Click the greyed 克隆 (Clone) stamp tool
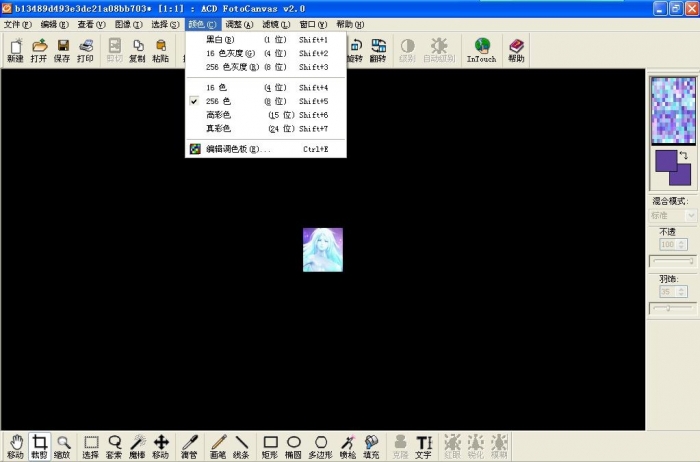 (x=400, y=446)
